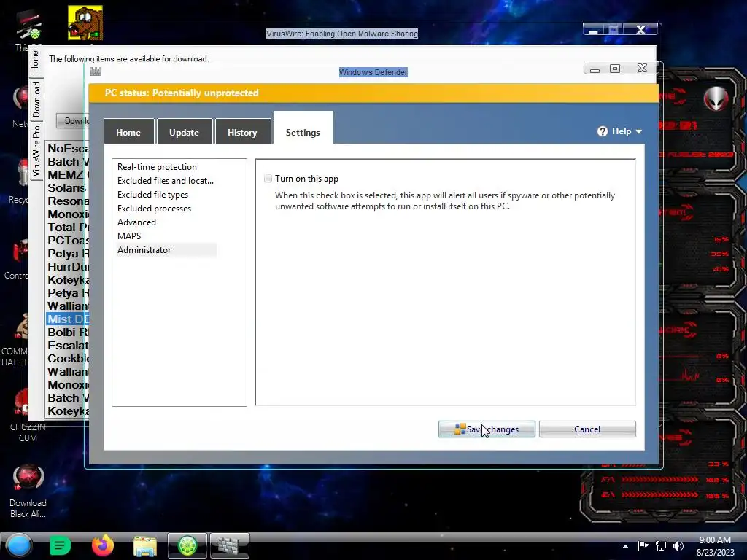747x560 pixels.
Task: Click the Help question mark icon
Action: (x=603, y=131)
